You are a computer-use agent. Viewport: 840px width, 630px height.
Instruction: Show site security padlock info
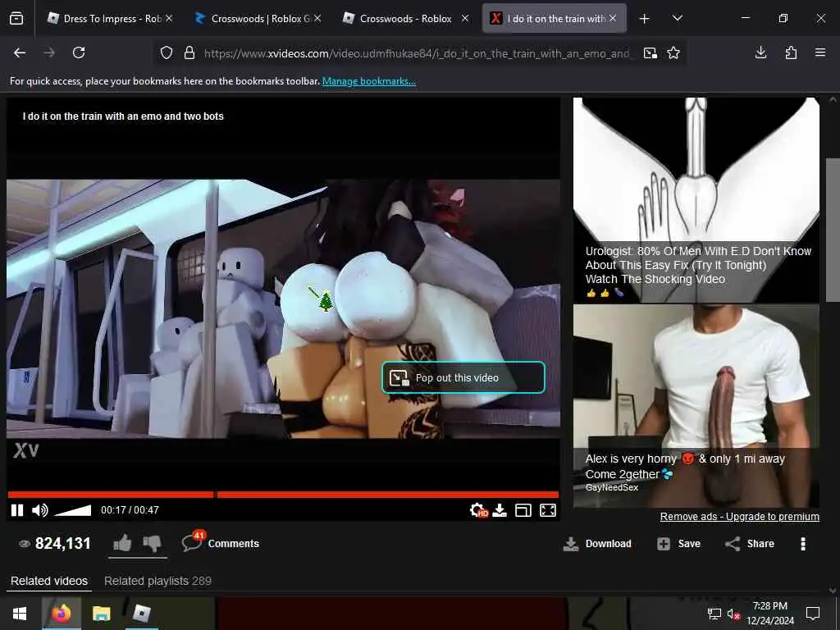pos(189,52)
